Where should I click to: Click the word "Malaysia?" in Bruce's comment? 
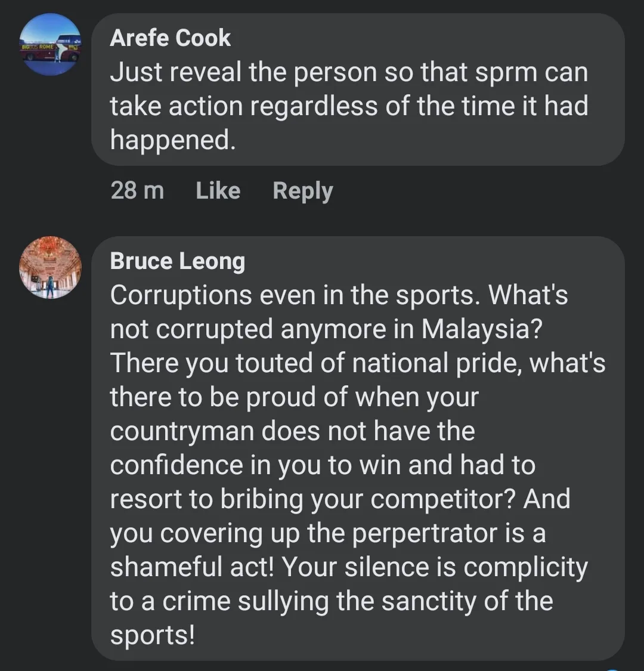[x=482, y=329]
